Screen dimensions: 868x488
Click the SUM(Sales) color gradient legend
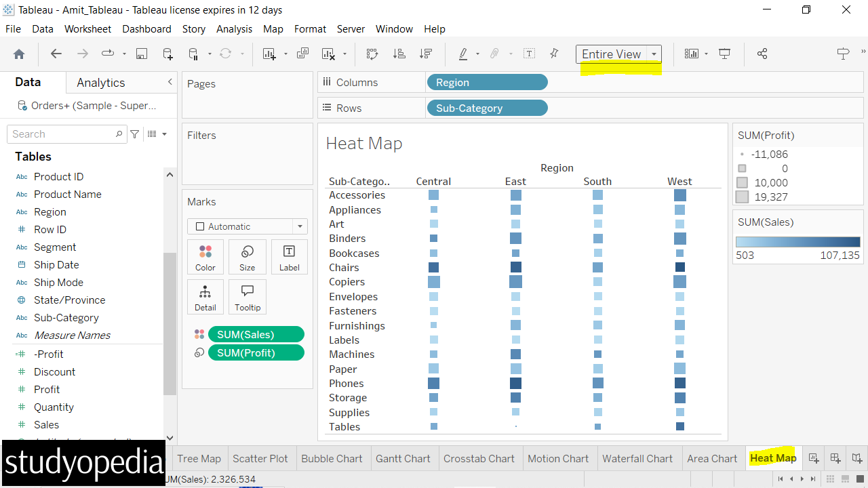(797, 242)
